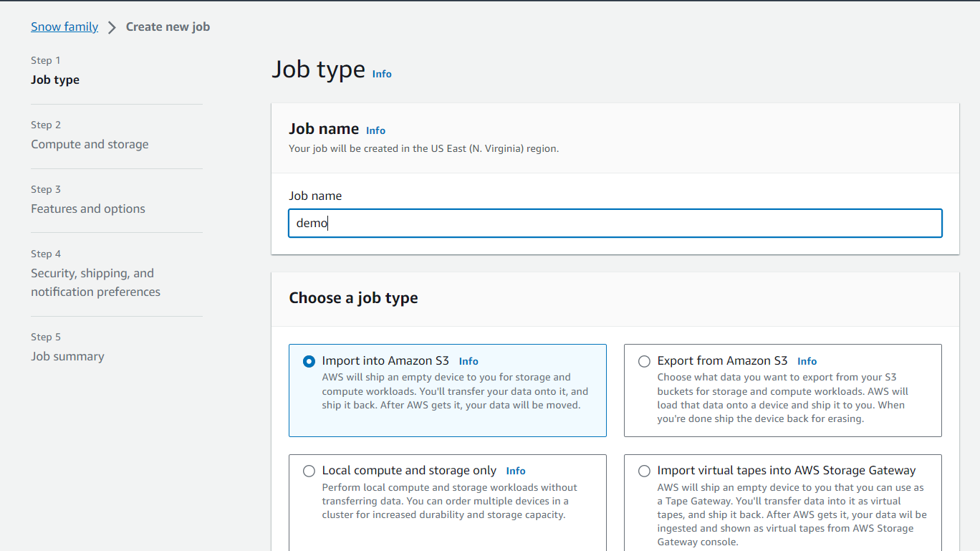Go to Step 2 Compute and storage

pyautogui.click(x=90, y=145)
